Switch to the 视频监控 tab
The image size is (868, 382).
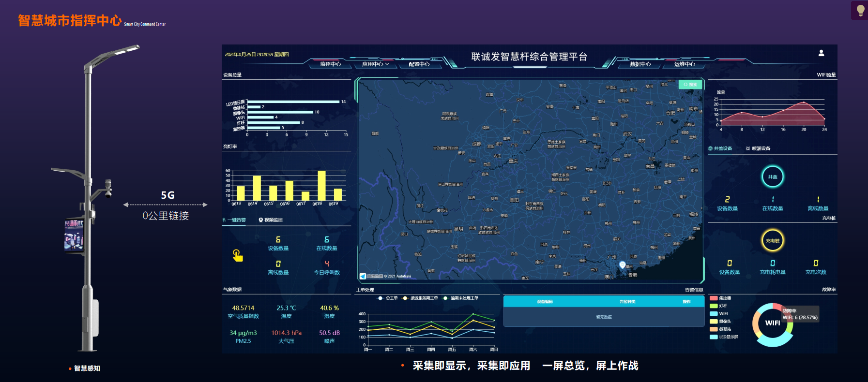(271, 220)
